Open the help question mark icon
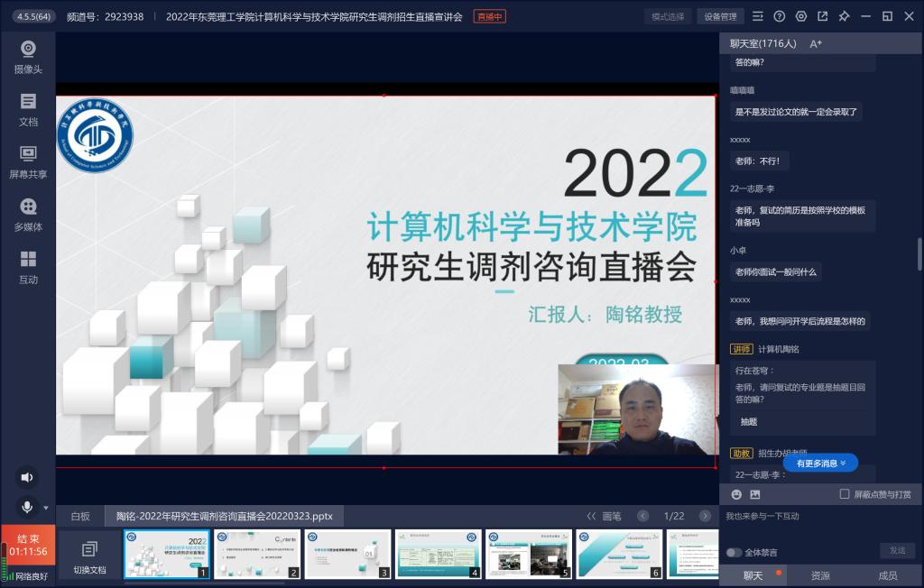 pyautogui.click(x=779, y=16)
